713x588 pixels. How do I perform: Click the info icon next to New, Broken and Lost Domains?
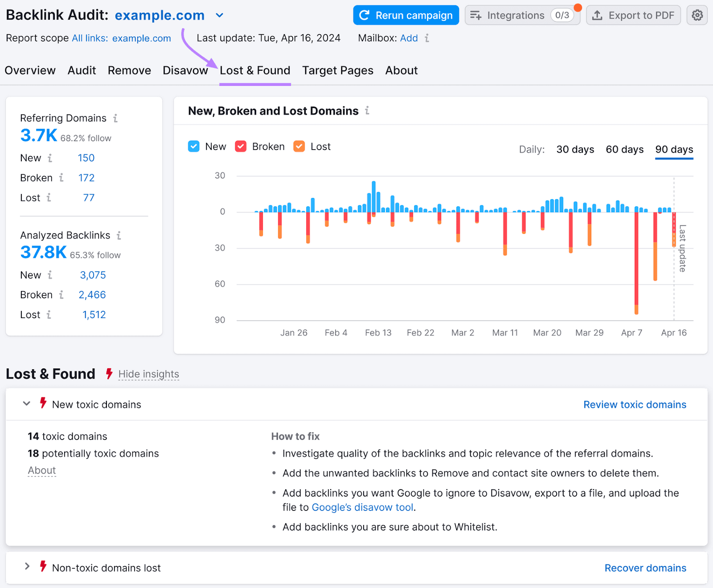pos(367,111)
